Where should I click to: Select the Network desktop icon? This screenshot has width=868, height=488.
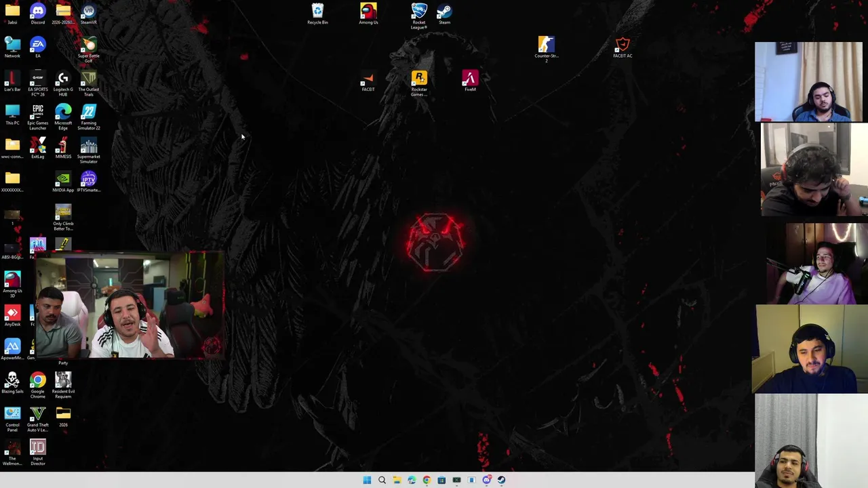[12, 47]
